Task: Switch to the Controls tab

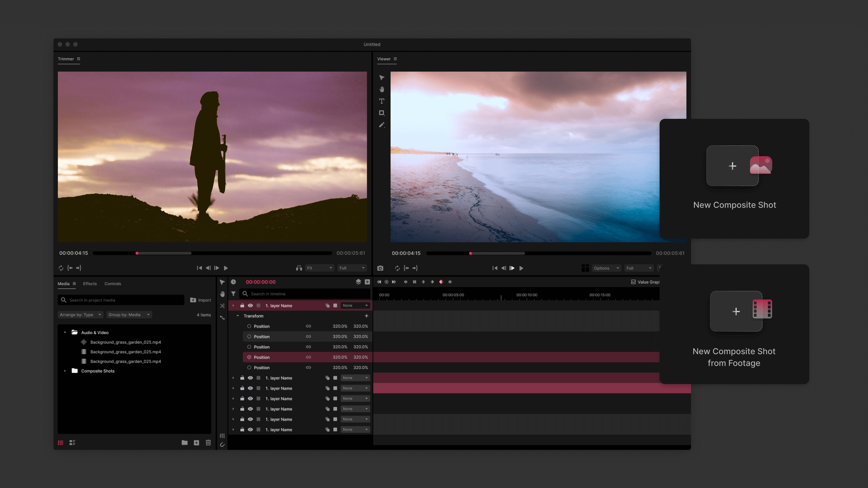Action: coord(113,284)
